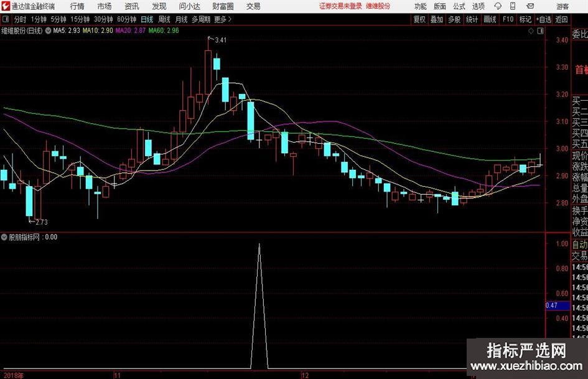Expand the 维维股份(日线) indicator dropdown arrow
Viewport: 588px width, 379px height.
pyautogui.click(x=48, y=30)
